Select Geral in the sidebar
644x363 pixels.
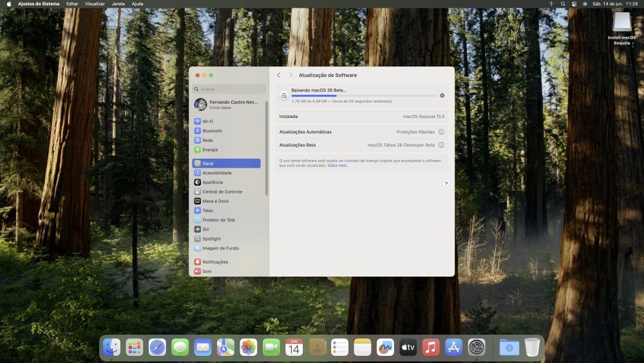click(x=226, y=163)
